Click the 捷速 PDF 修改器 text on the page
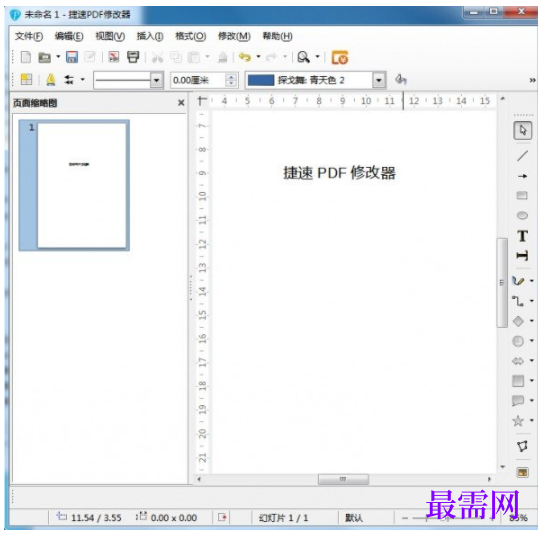The width and height of the screenshot is (538, 536). (339, 173)
